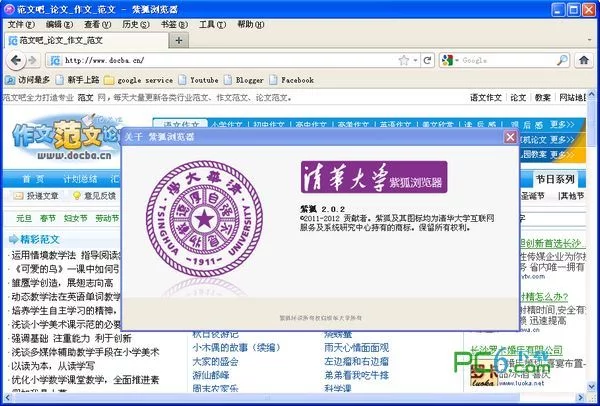Screen dimensions: 600x406
Task: Click the Google search input field
Action: coord(507,60)
